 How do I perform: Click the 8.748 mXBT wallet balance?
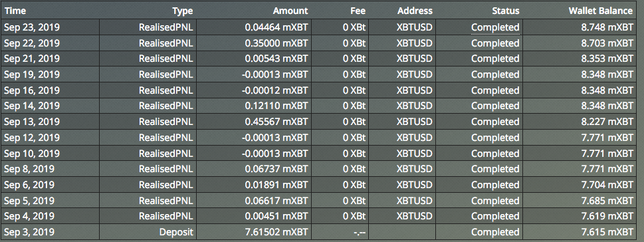coord(608,27)
